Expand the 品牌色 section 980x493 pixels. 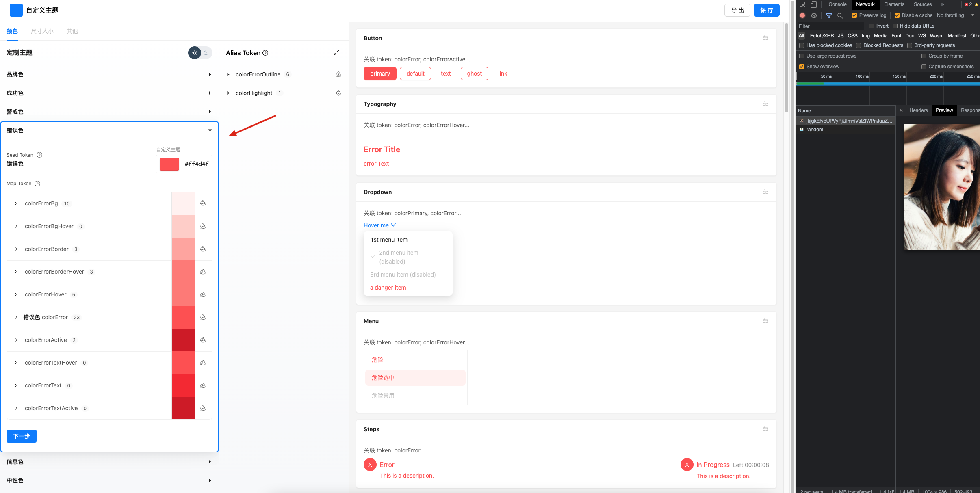coord(210,74)
